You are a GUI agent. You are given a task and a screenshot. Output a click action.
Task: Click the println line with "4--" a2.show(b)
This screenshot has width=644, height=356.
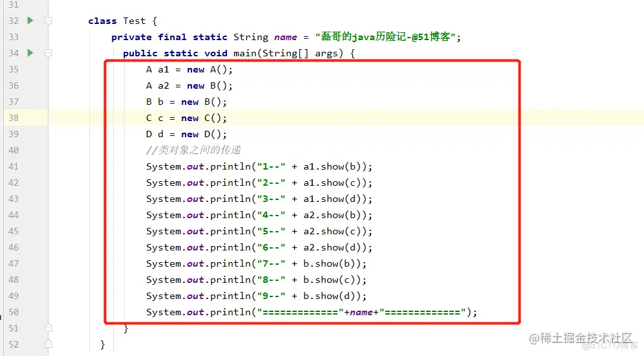tap(259, 215)
